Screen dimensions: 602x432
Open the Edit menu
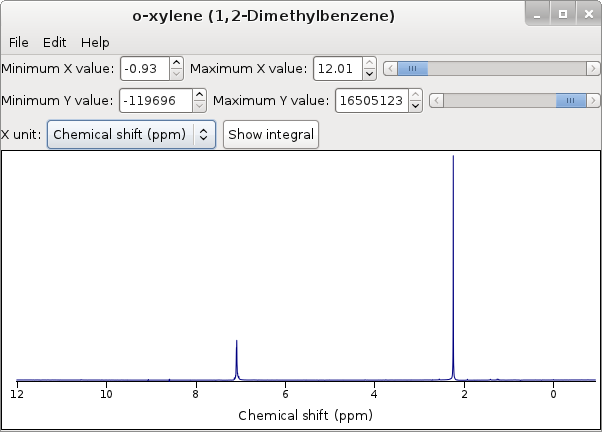[55, 42]
